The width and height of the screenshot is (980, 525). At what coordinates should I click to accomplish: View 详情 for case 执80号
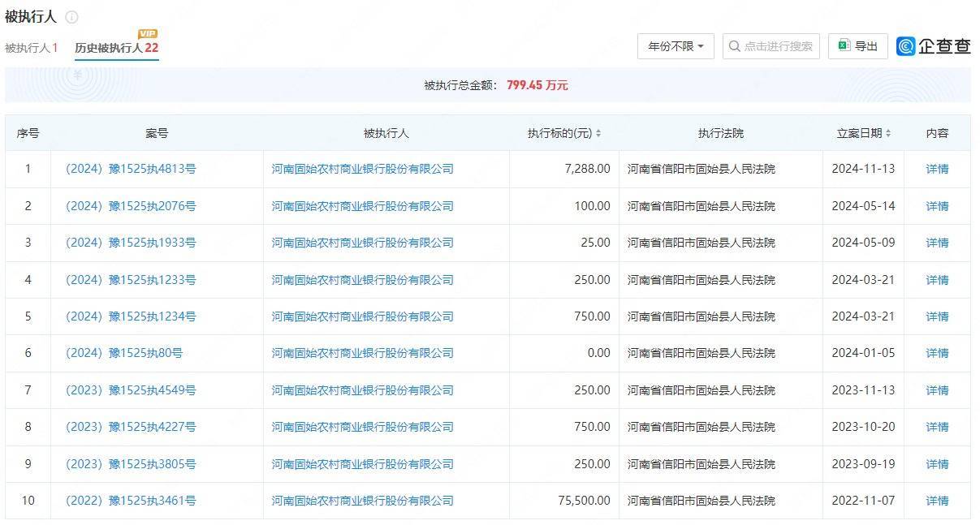point(937,353)
